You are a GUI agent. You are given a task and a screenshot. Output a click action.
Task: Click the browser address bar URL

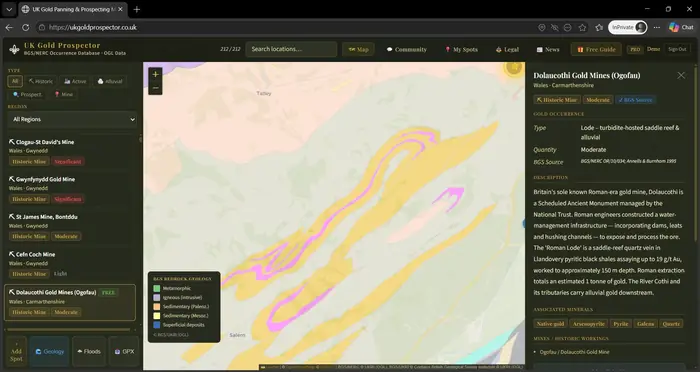point(93,27)
